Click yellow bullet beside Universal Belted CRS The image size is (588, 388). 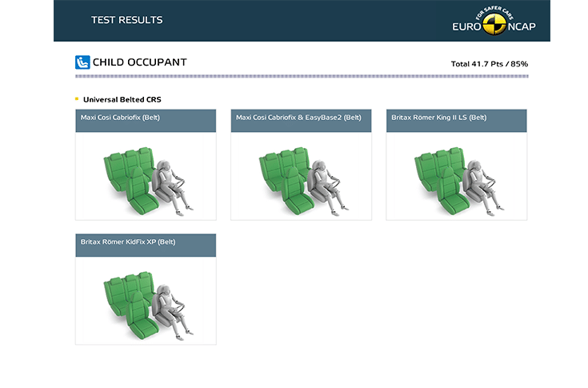point(77,99)
